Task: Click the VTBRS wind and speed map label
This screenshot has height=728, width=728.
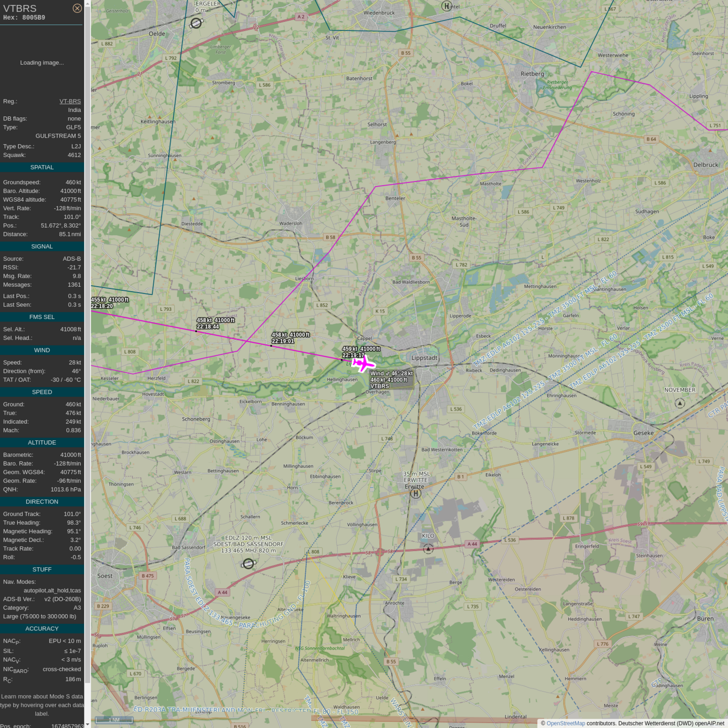Action: 391,380
